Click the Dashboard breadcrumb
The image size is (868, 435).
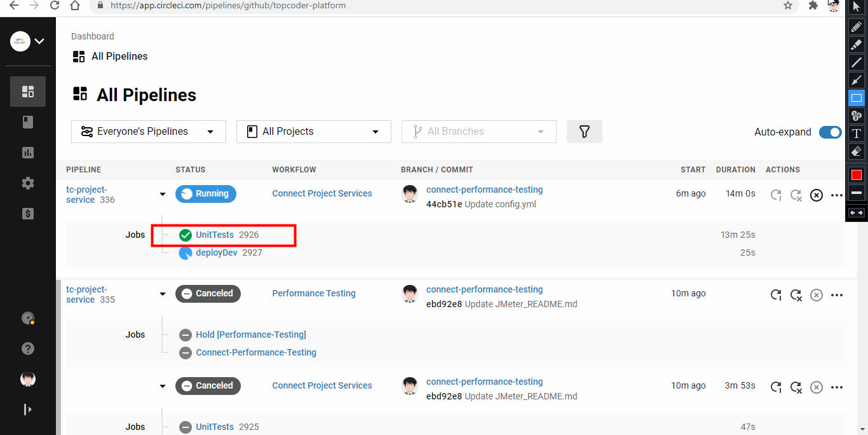(x=93, y=36)
